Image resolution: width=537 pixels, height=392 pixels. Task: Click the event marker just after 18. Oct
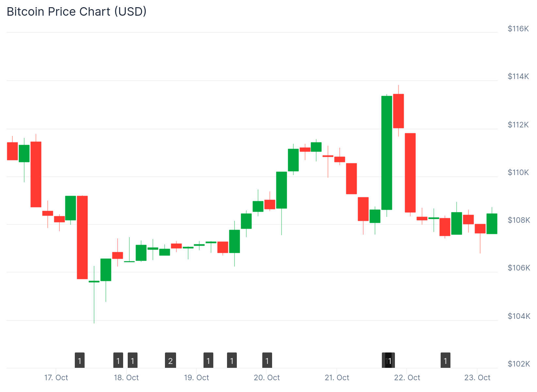tap(133, 360)
